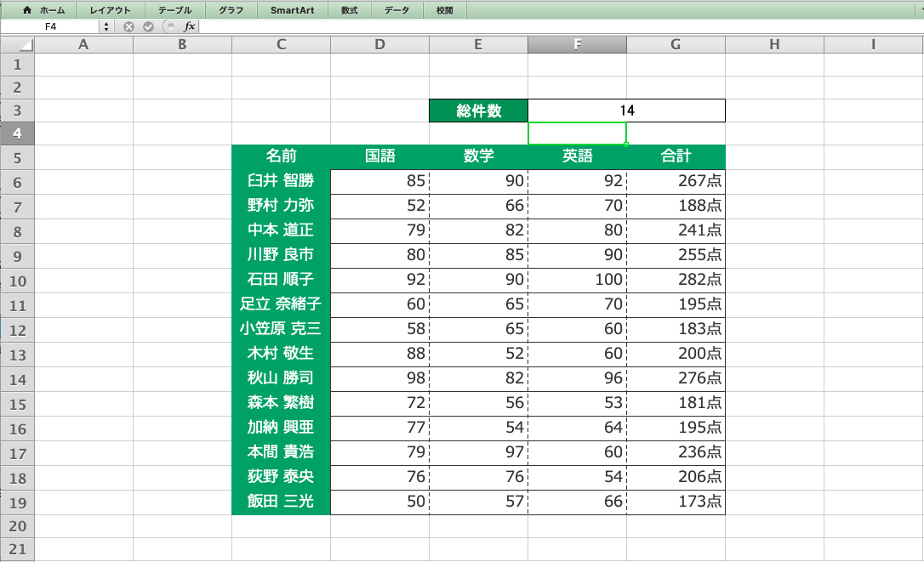Select row 5 header
The height and width of the screenshot is (562, 924).
17,158
